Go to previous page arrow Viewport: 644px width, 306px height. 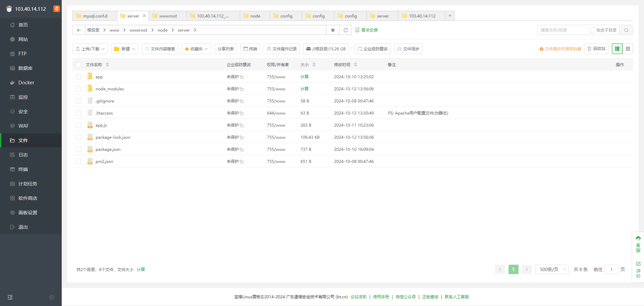500,269
